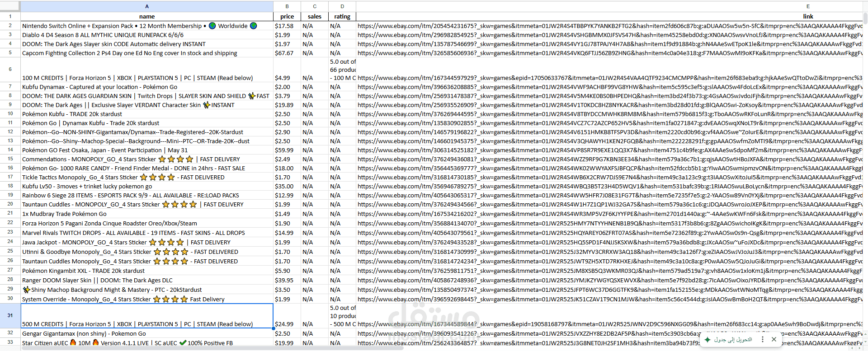This screenshot has height=351, width=868.
Task: Select the 'Ranger DOOM Slayer Skin' cell
Action: [147, 280]
